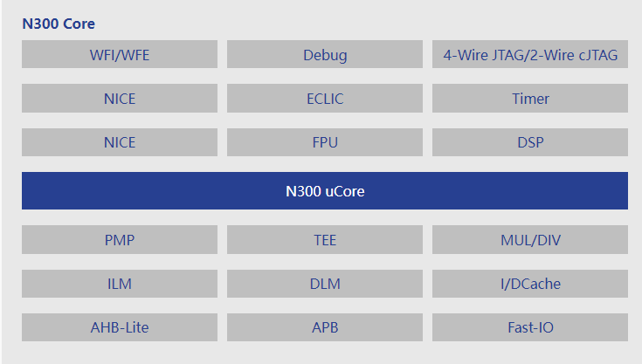642x364 pixels.
Task: Open the DSP block
Action: 530,142
